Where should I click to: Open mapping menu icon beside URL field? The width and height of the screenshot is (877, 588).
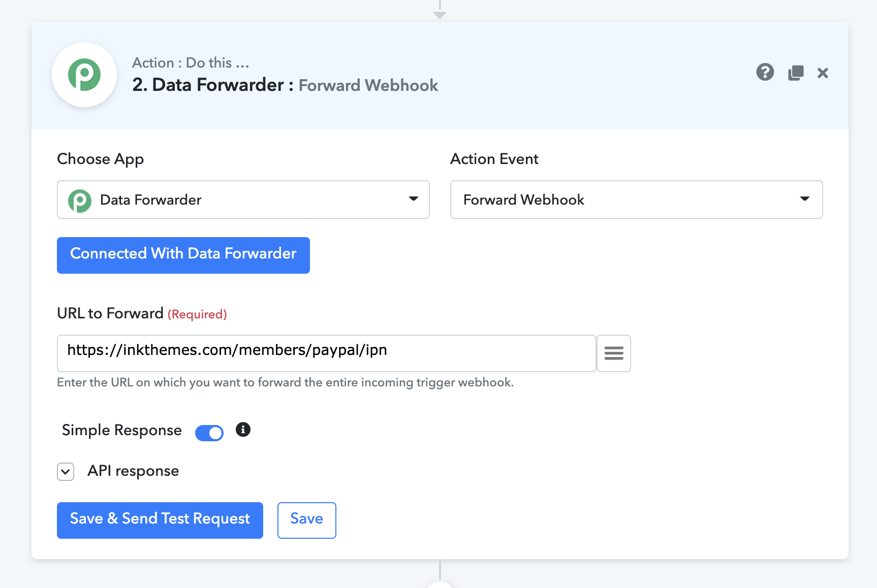pos(614,353)
